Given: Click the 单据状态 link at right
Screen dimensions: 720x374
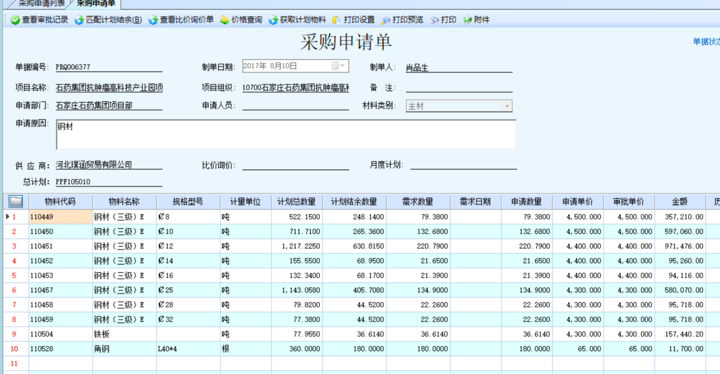Looking at the screenshot, I should click(706, 42).
